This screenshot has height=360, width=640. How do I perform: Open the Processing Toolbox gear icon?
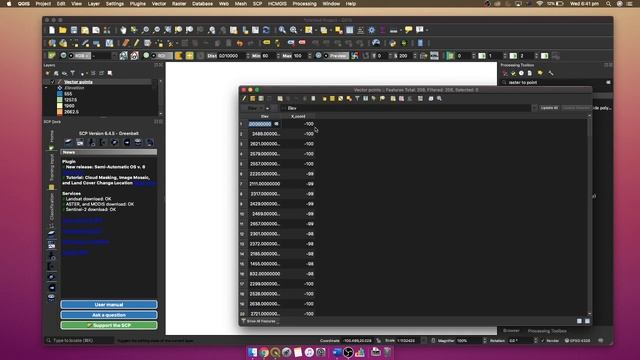point(371,30)
